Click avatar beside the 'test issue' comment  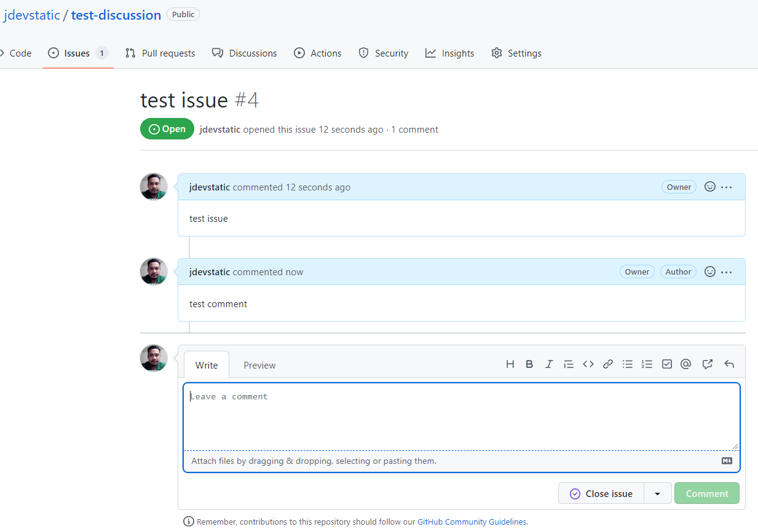click(154, 187)
